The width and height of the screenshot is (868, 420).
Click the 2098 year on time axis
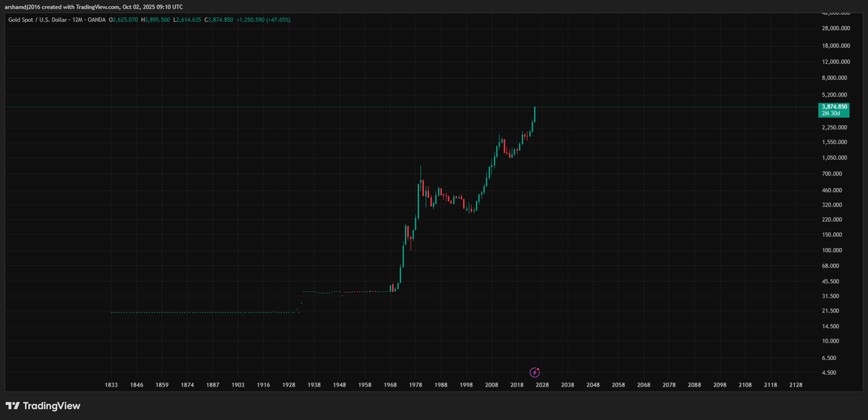coord(719,386)
